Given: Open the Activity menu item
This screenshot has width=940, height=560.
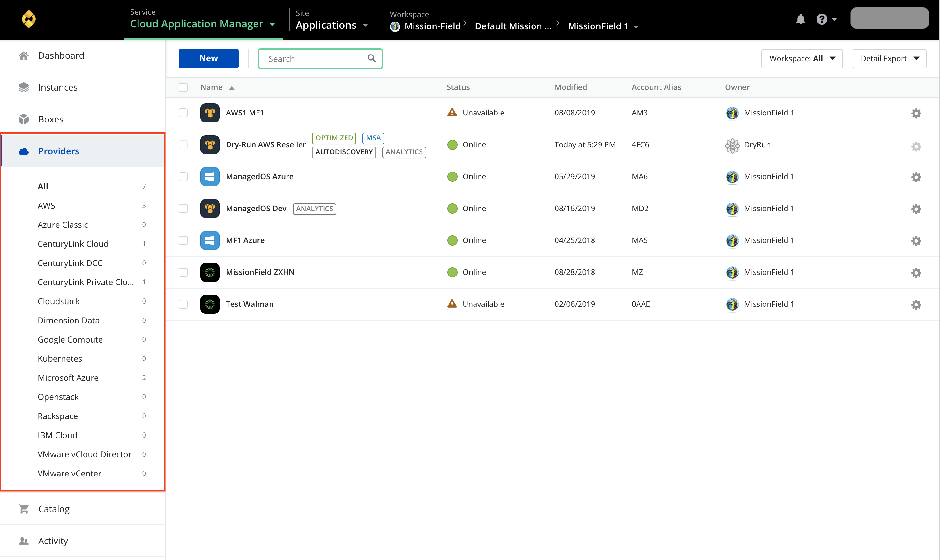Looking at the screenshot, I should coord(83,540).
